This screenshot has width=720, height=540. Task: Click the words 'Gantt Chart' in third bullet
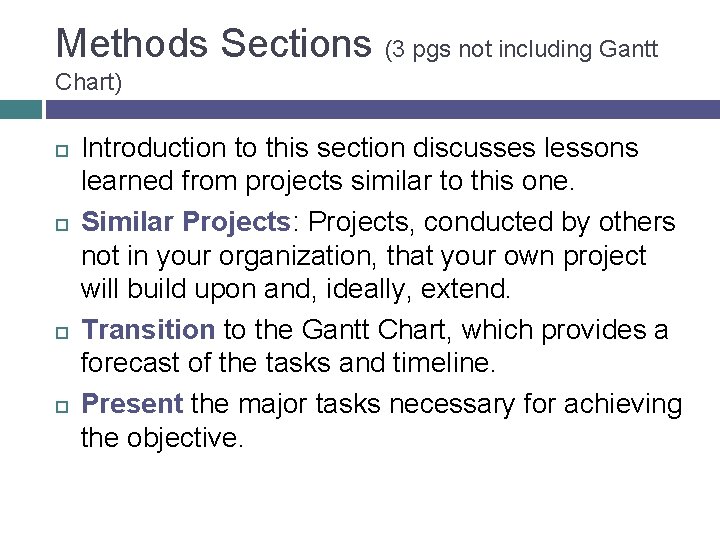(374, 330)
